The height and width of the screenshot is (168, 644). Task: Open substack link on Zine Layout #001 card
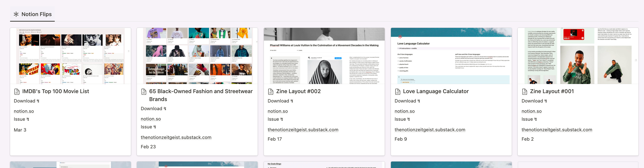click(x=557, y=130)
